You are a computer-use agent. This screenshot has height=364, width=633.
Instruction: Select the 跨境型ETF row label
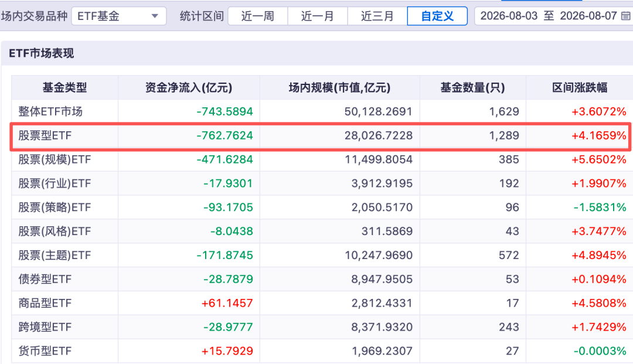pos(45,327)
